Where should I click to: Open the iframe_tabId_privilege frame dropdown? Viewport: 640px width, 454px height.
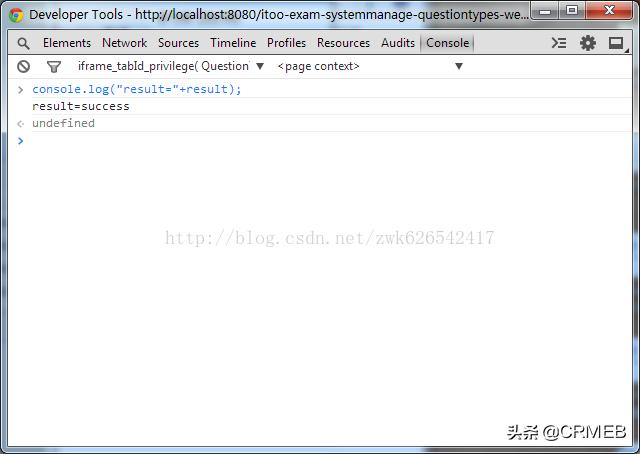[171, 66]
